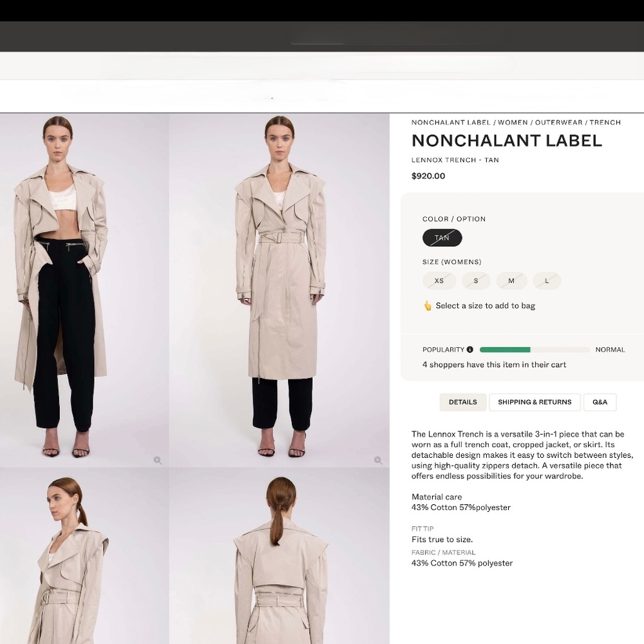Viewport: 644px width, 644px height.
Task: Open the SHIPPING & RETURNS tab
Action: (535, 402)
